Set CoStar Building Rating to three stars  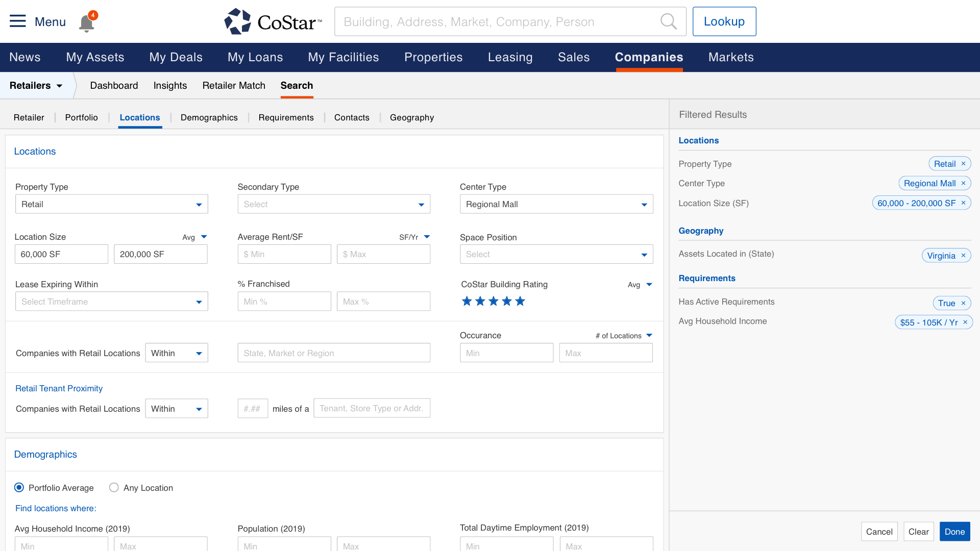pos(493,301)
